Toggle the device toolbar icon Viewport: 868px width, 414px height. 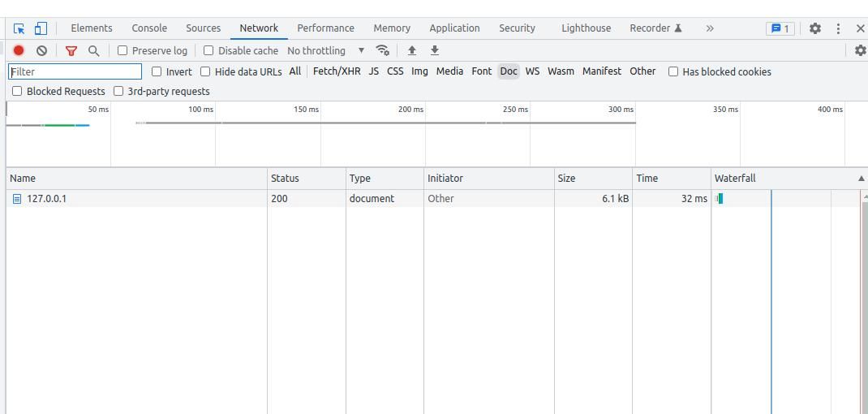[x=40, y=28]
